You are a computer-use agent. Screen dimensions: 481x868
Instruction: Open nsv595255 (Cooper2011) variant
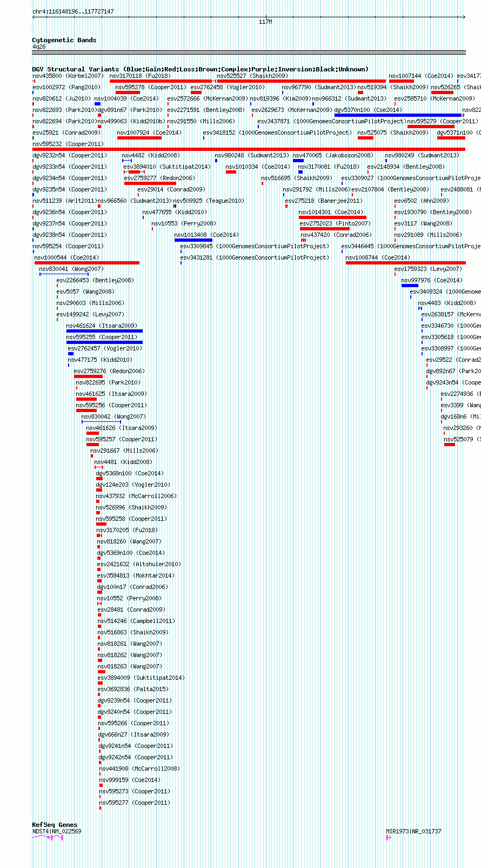(x=102, y=337)
